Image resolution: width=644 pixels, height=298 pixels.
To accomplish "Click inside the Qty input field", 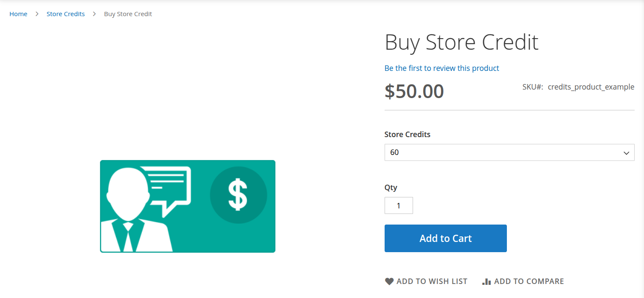I will (398, 205).
